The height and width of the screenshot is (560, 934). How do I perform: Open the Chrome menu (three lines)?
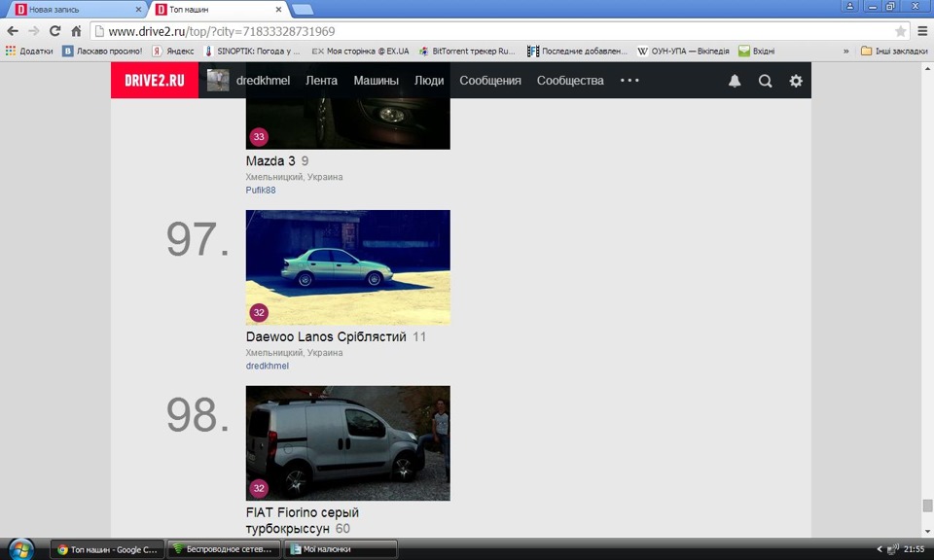tap(922, 31)
